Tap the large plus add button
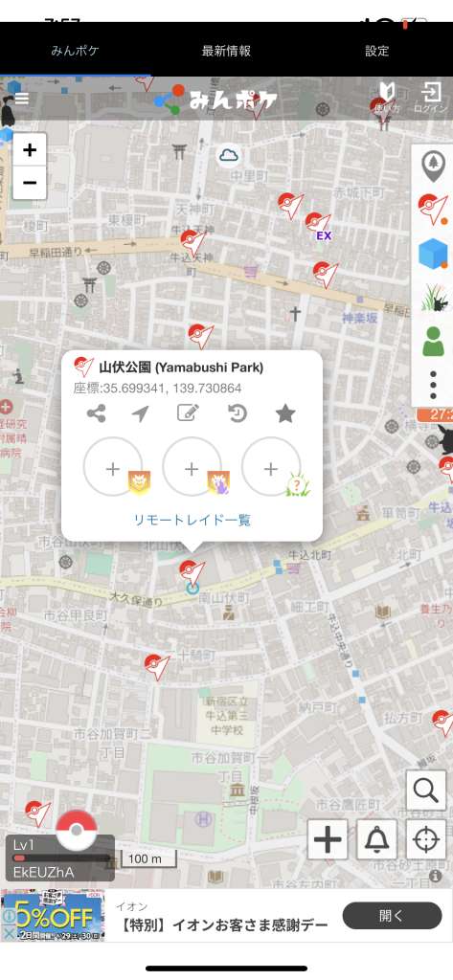 pos(328,839)
